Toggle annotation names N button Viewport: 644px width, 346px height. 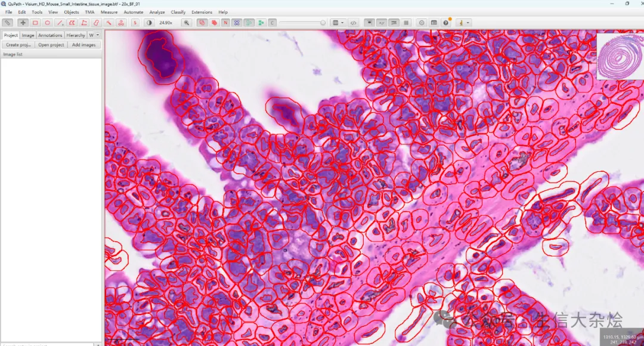point(225,23)
